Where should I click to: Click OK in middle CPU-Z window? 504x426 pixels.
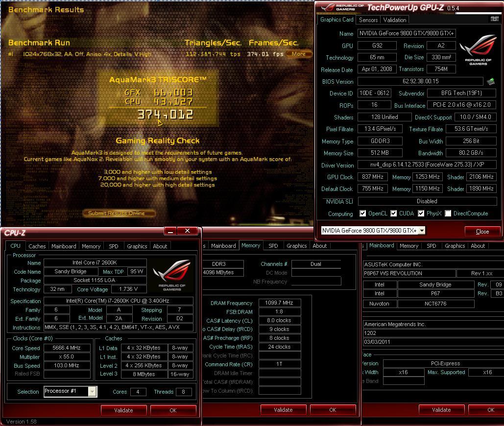pyautogui.click(x=333, y=410)
